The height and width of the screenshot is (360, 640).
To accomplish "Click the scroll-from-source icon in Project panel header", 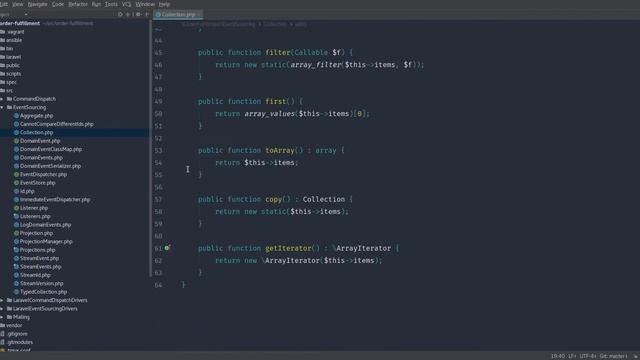I will [x=120, y=14].
